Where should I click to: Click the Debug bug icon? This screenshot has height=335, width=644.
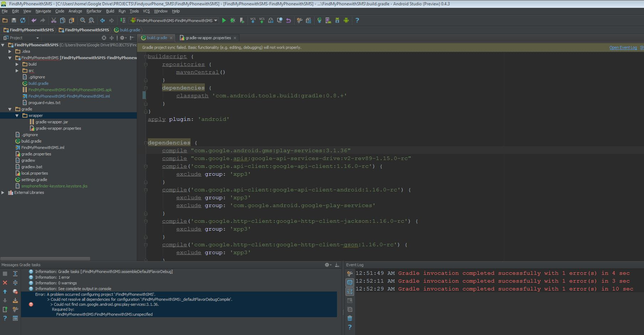click(233, 20)
